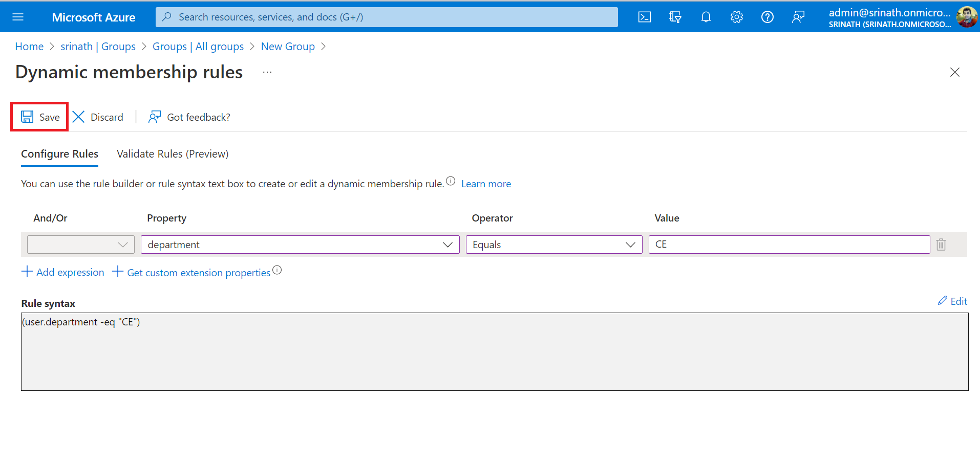
Task: Open the Help question mark menu
Action: pyautogui.click(x=767, y=17)
